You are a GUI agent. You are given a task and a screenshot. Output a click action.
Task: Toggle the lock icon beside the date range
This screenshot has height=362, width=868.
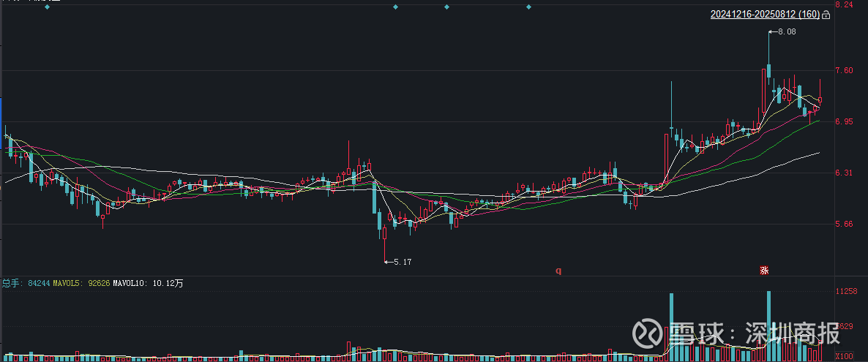click(826, 15)
